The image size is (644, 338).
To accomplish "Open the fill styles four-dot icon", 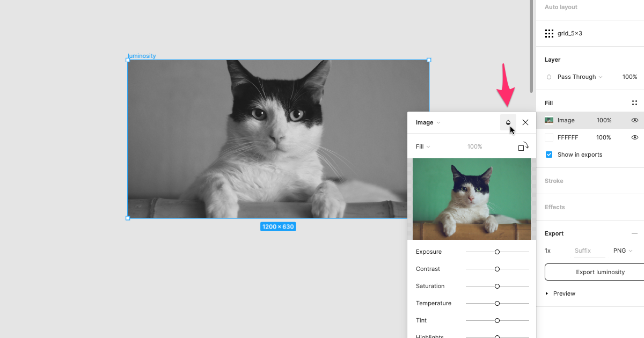I will pyautogui.click(x=634, y=103).
